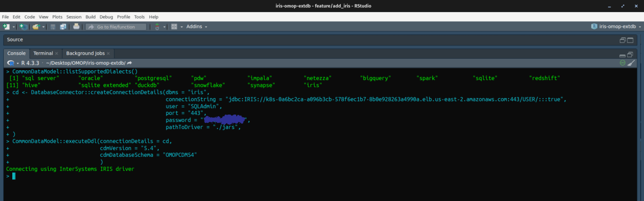Switch to the Console tab
Viewport: 644px width, 201px height.
pyautogui.click(x=17, y=53)
